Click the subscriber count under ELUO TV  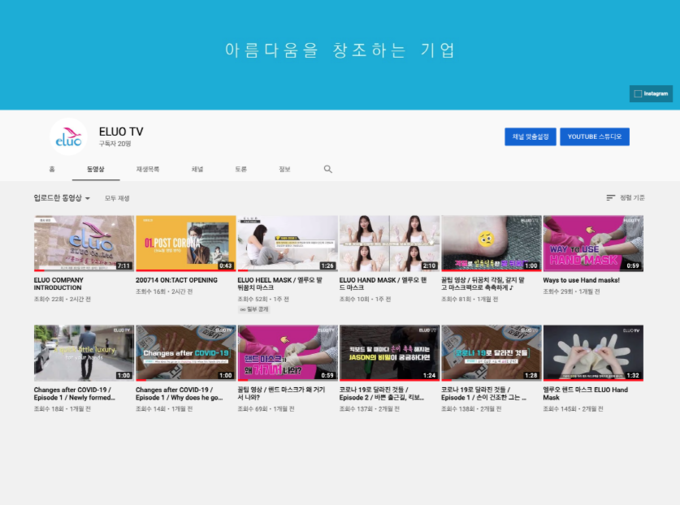(115, 144)
